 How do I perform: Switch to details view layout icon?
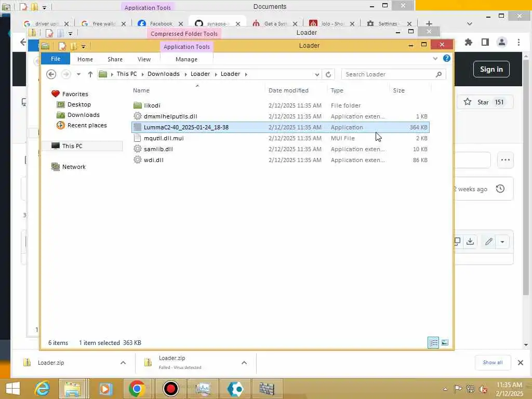(433, 343)
